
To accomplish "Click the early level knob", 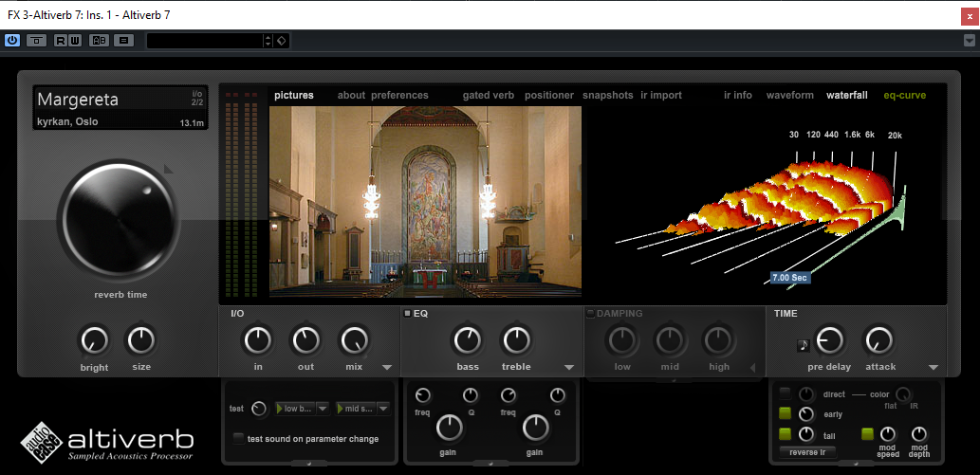I will [807, 413].
